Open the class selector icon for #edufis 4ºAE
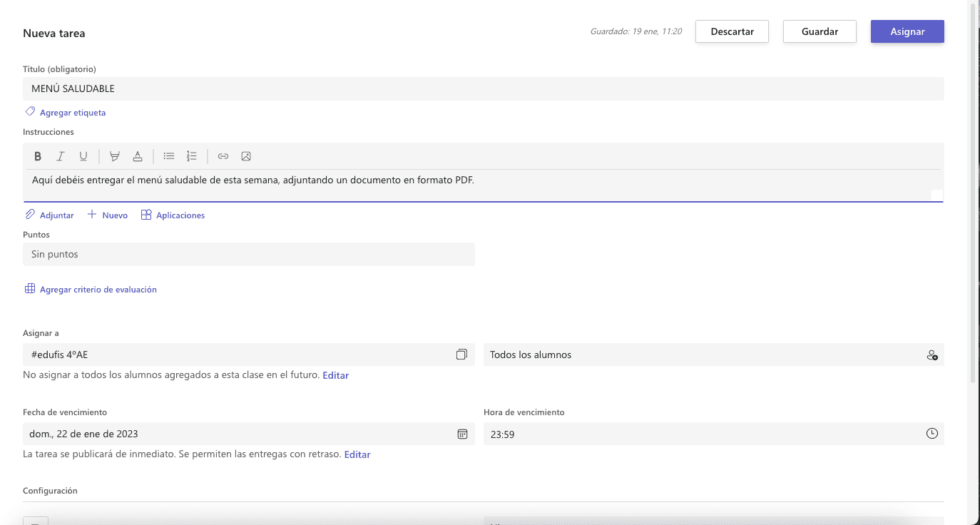 pyautogui.click(x=462, y=355)
